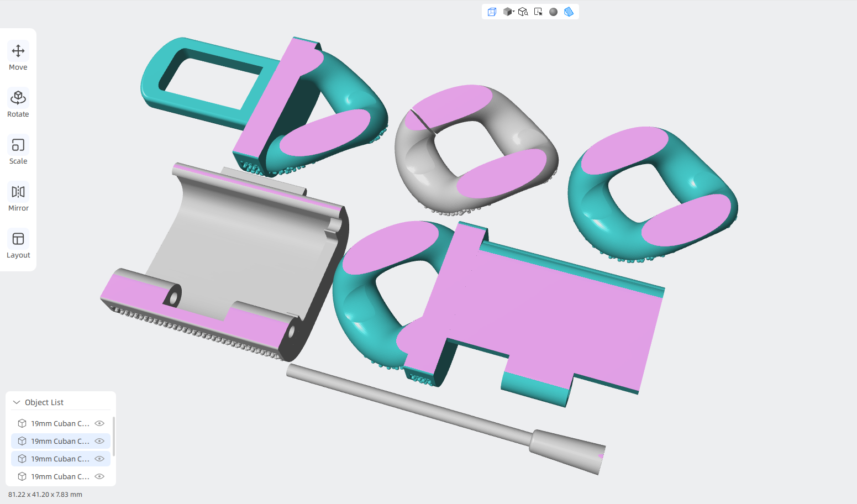Open the Layout tool
Viewport: 857px width, 504px height.
point(18,244)
